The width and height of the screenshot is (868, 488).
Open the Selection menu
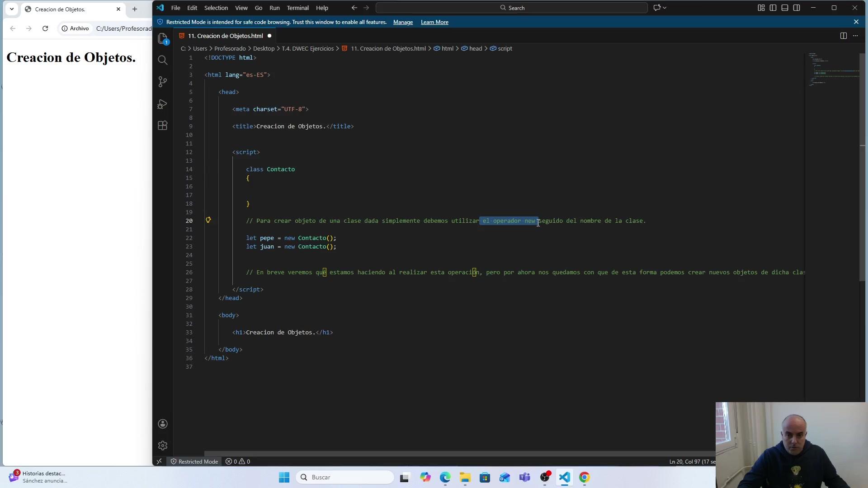[x=216, y=8]
